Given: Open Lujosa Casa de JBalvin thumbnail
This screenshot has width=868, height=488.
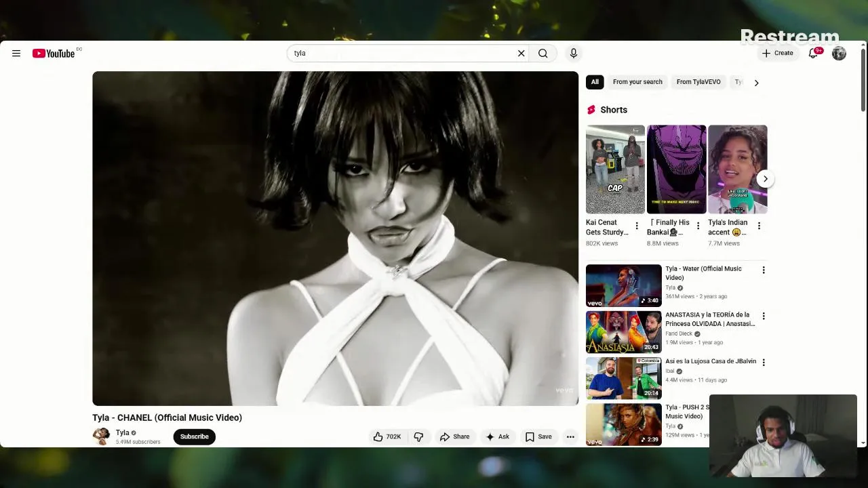Looking at the screenshot, I should pyautogui.click(x=623, y=378).
